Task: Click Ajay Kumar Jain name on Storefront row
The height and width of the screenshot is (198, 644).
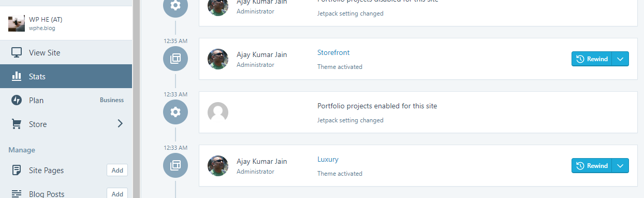Action: tap(261, 54)
